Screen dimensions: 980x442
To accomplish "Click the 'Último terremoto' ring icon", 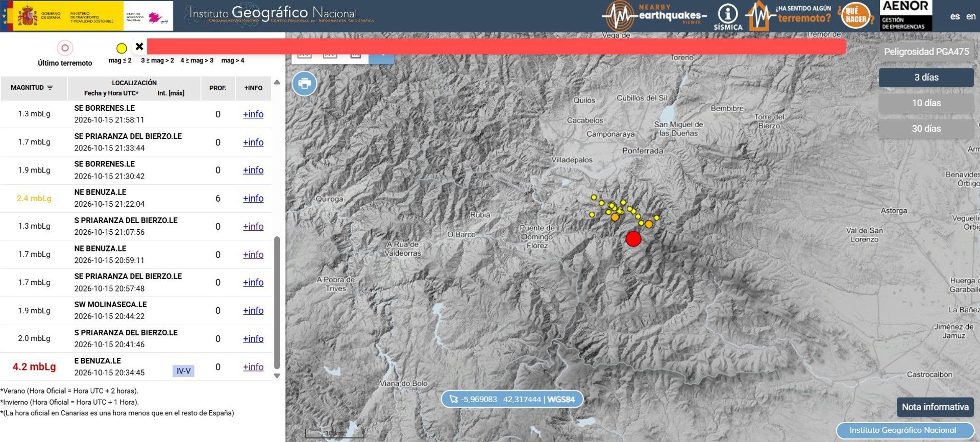I will [x=65, y=48].
